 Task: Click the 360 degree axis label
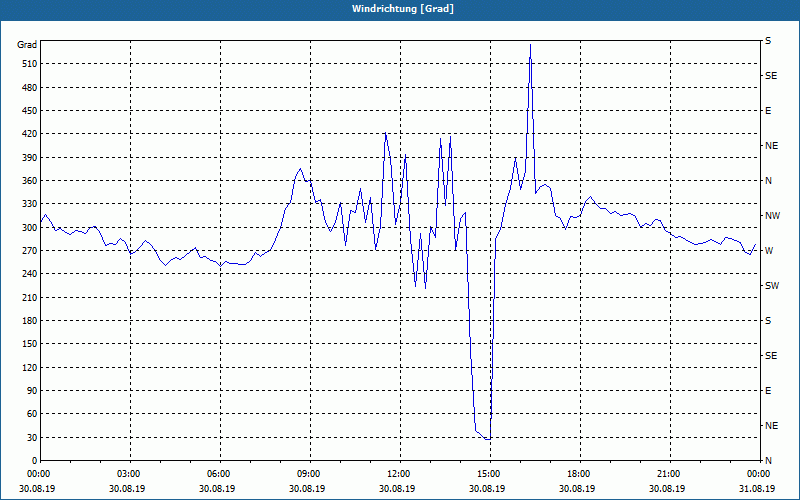[30, 181]
